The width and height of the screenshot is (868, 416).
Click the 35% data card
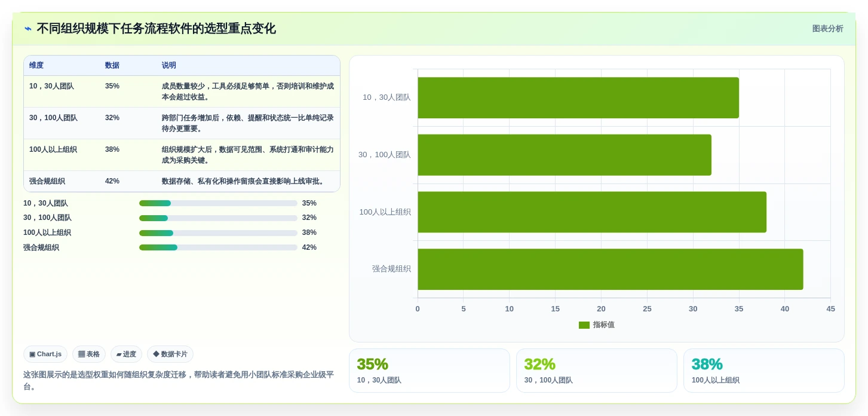pyautogui.click(x=430, y=371)
